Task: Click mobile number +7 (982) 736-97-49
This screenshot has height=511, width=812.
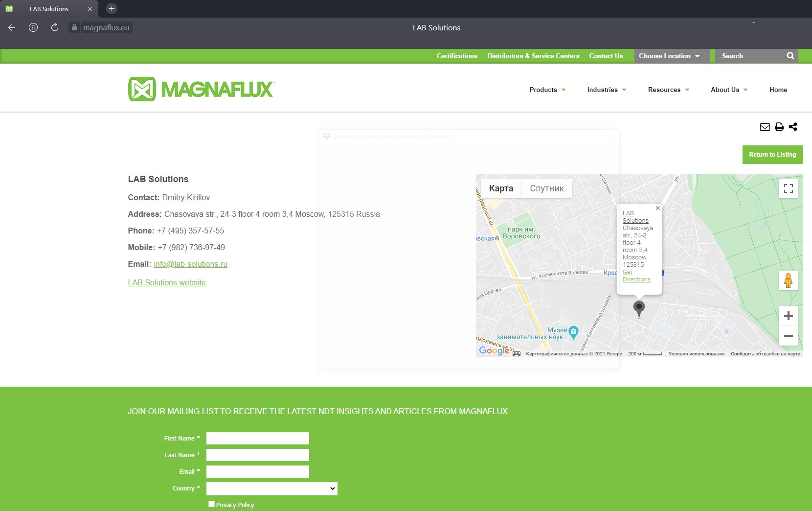Action: (191, 247)
